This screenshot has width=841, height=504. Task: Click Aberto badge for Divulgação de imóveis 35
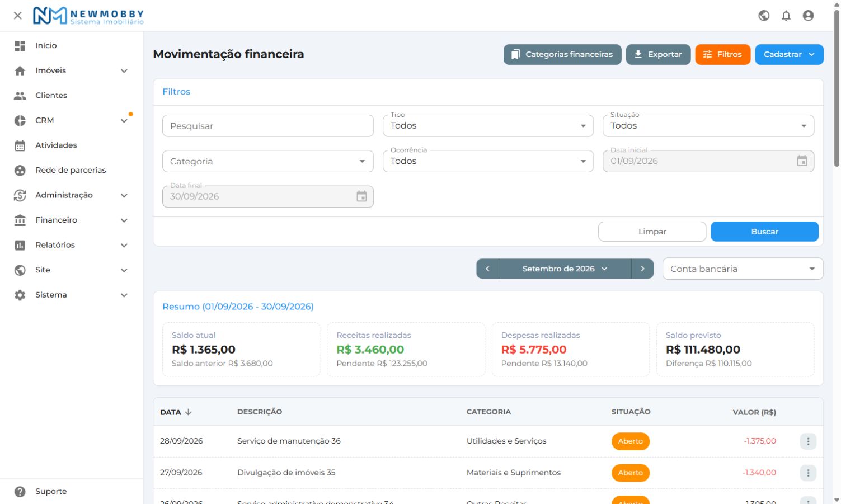pyautogui.click(x=631, y=473)
